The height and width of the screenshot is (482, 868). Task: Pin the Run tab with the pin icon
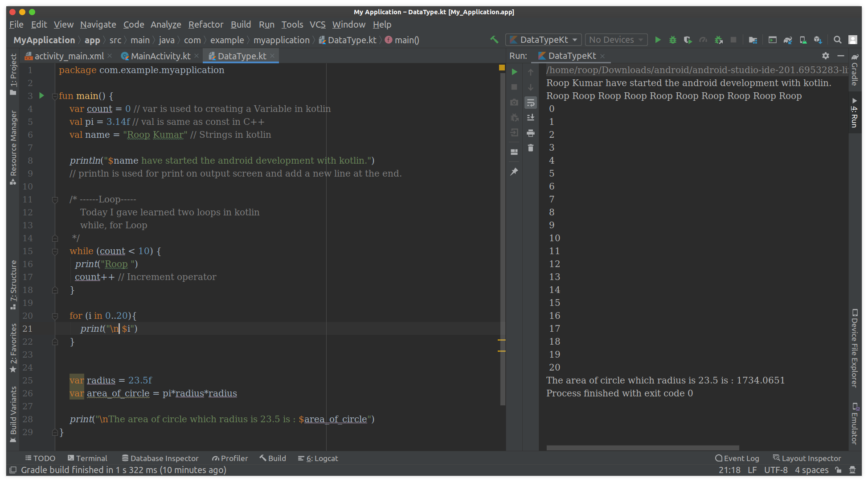[x=515, y=171]
